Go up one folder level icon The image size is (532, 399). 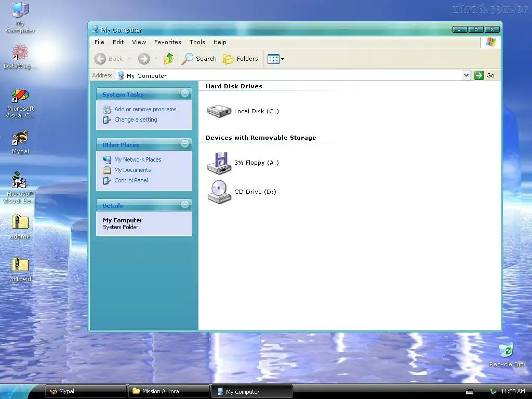[x=169, y=59]
